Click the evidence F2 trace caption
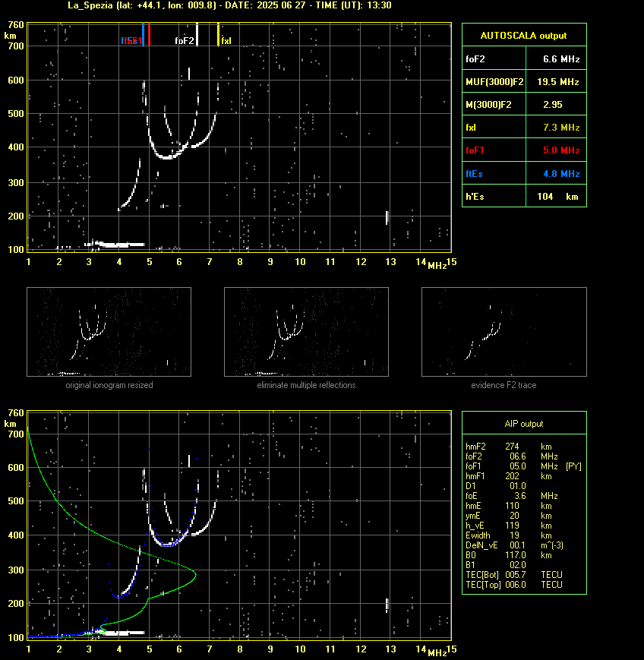 point(504,385)
